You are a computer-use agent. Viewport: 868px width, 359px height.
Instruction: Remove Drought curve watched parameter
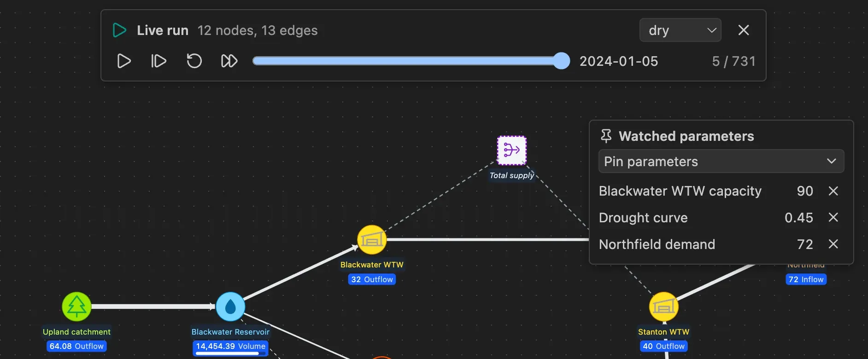[833, 217]
